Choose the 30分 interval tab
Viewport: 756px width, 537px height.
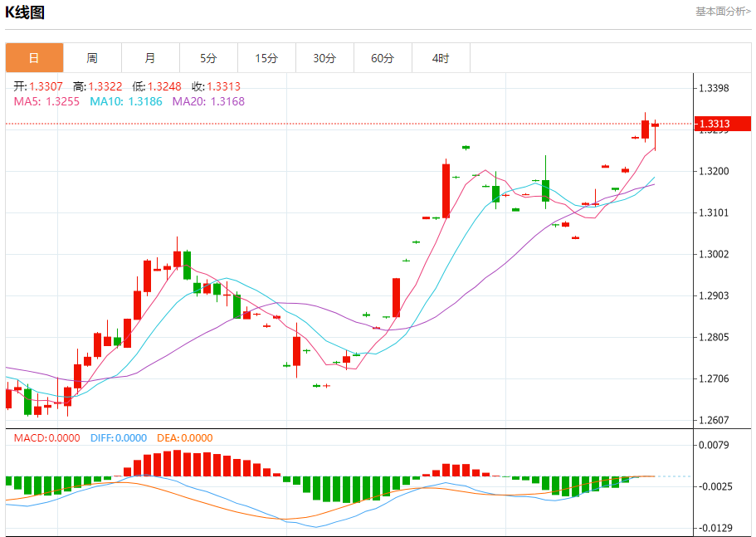[x=324, y=58]
